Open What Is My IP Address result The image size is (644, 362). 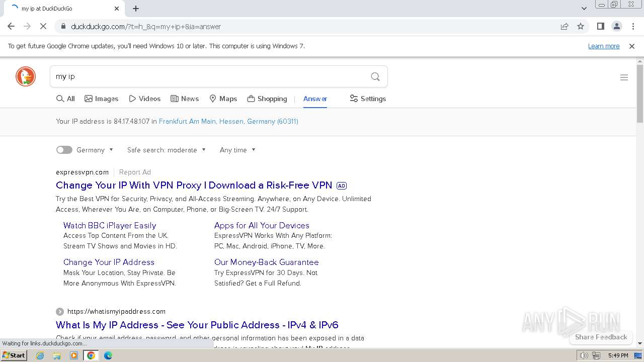(x=197, y=325)
